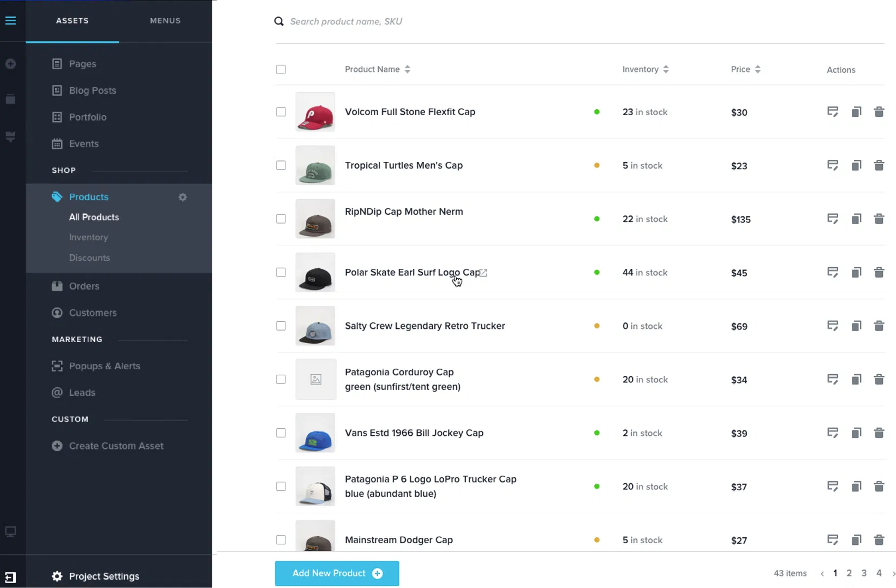This screenshot has width=896, height=588.
Task: Duplicate Mainstream Dodger Cap
Action: (856, 539)
